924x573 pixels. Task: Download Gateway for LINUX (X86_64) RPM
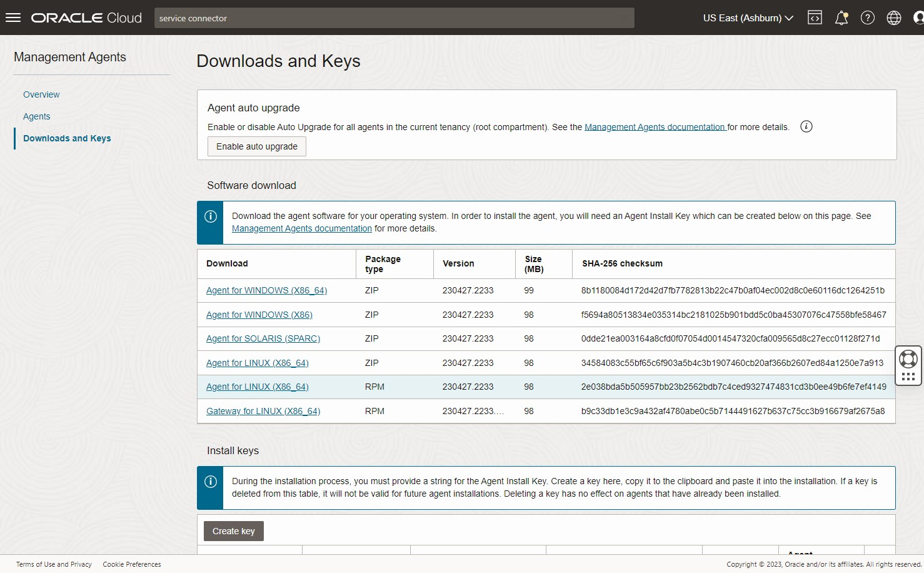click(263, 411)
